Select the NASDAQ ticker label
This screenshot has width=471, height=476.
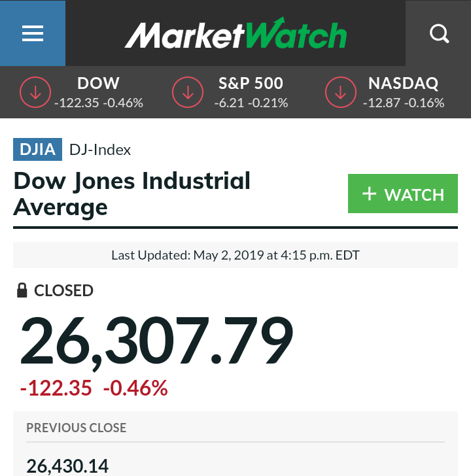pos(404,84)
